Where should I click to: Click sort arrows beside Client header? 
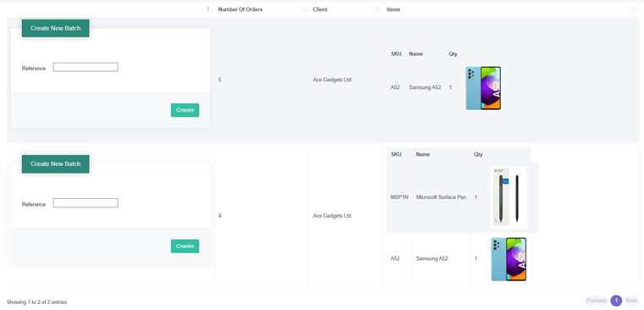pos(378,9)
